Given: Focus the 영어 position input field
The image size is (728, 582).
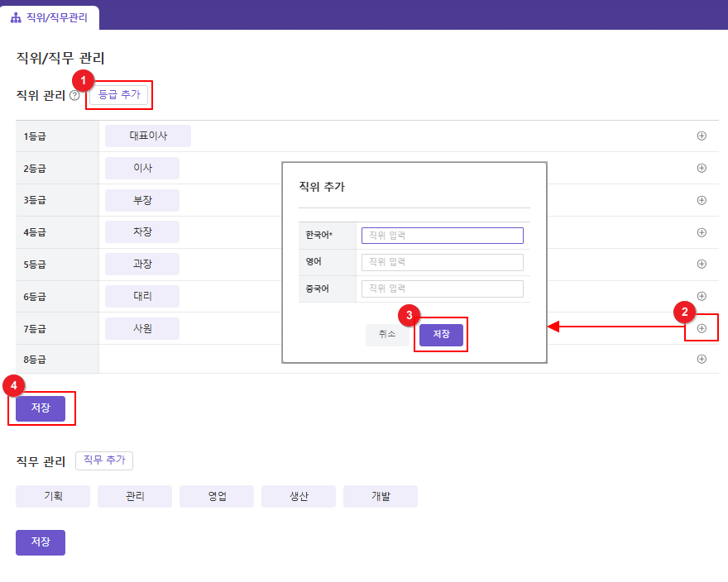Looking at the screenshot, I should 442,262.
